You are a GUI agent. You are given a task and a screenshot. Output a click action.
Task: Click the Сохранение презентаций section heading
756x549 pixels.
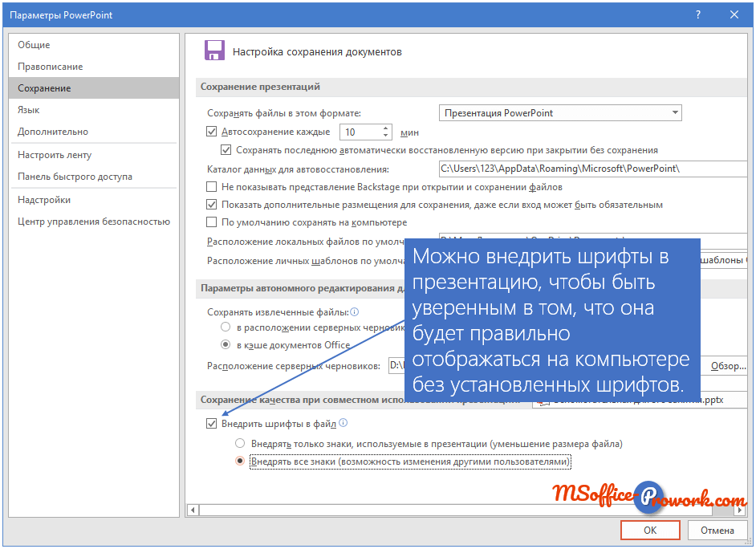pos(260,87)
